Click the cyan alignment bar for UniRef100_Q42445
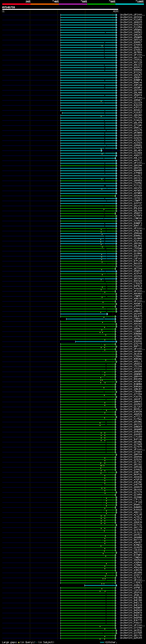The image size is (146, 644). (84, 314)
